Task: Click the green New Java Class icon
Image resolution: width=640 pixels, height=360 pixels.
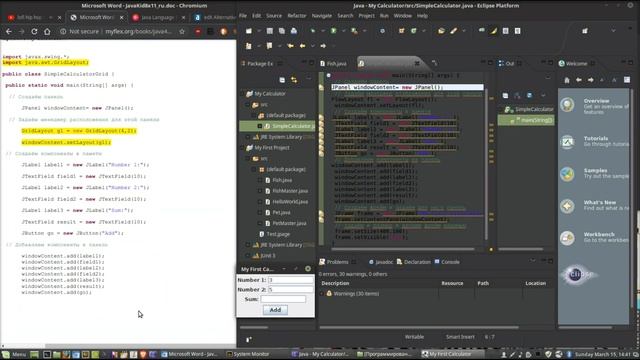Action: pos(413,31)
